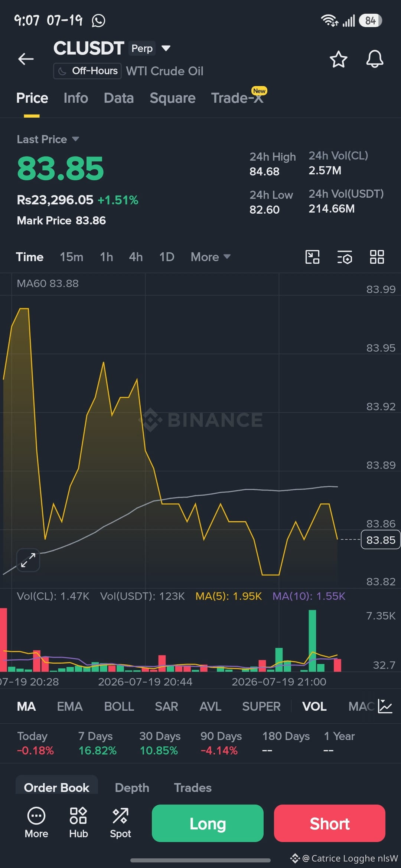This screenshot has width=401, height=868.
Task: Open the four-square chart layout icon
Action: coord(377,257)
